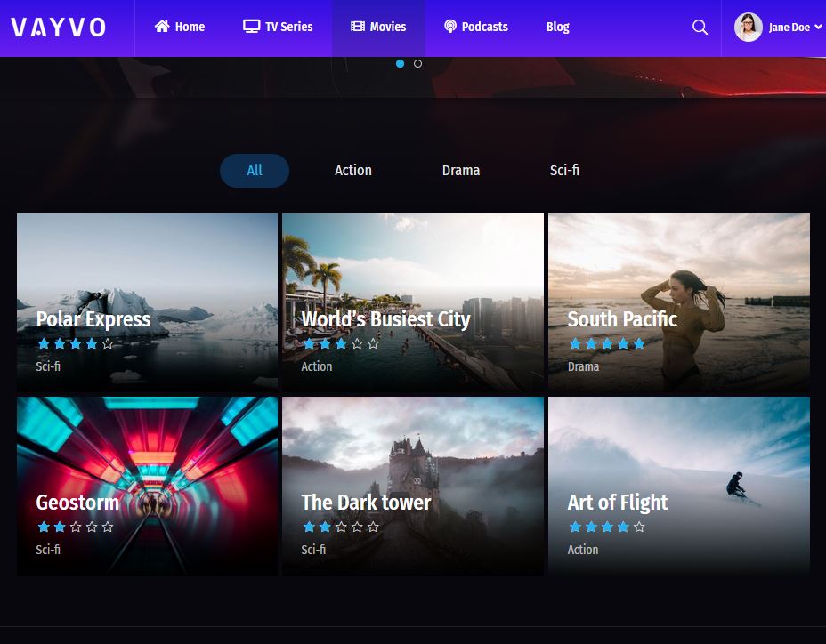The image size is (826, 644).
Task: Click Drama genre under South Pacific
Action: (x=583, y=366)
